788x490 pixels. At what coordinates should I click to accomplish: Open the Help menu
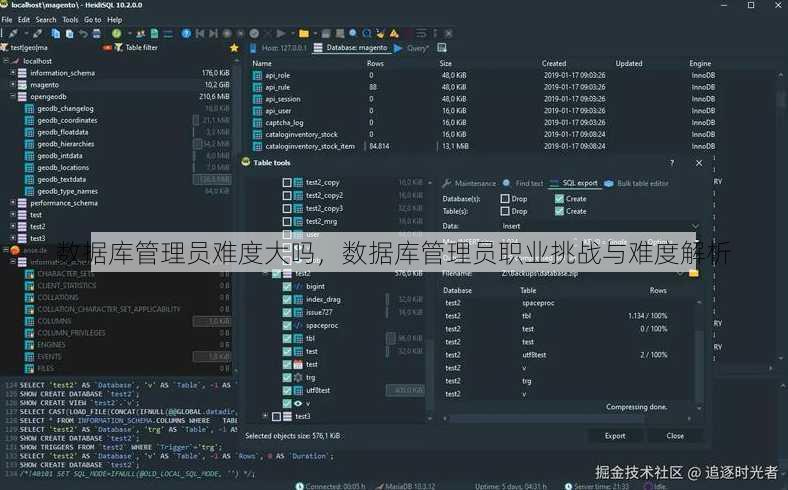(115, 20)
